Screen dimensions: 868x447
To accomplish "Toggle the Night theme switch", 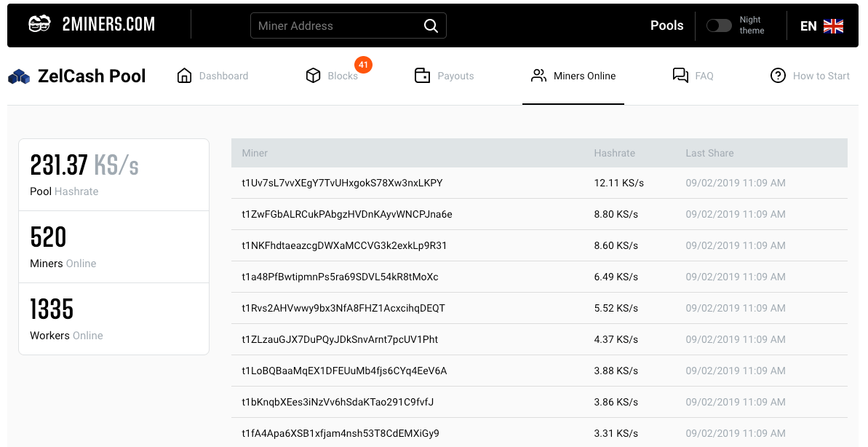I will [719, 25].
